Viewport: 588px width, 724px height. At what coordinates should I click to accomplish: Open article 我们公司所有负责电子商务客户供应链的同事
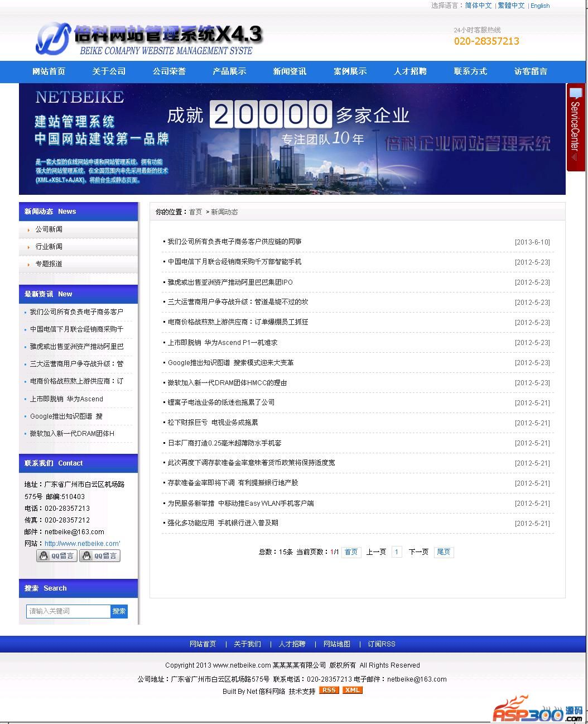pyautogui.click(x=234, y=242)
